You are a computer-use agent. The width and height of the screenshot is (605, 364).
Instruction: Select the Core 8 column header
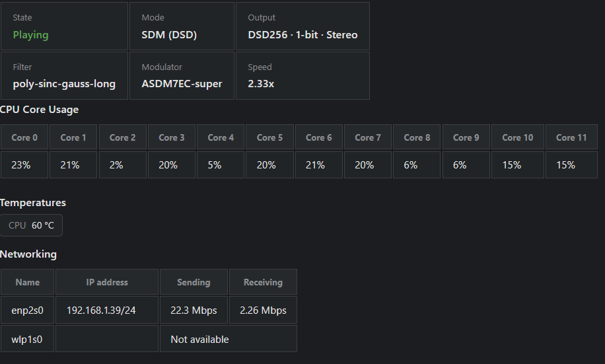417,137
